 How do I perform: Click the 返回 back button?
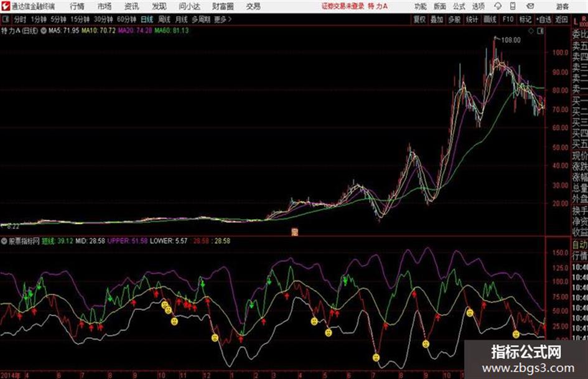pyautogui.click(x=561, y=19)
